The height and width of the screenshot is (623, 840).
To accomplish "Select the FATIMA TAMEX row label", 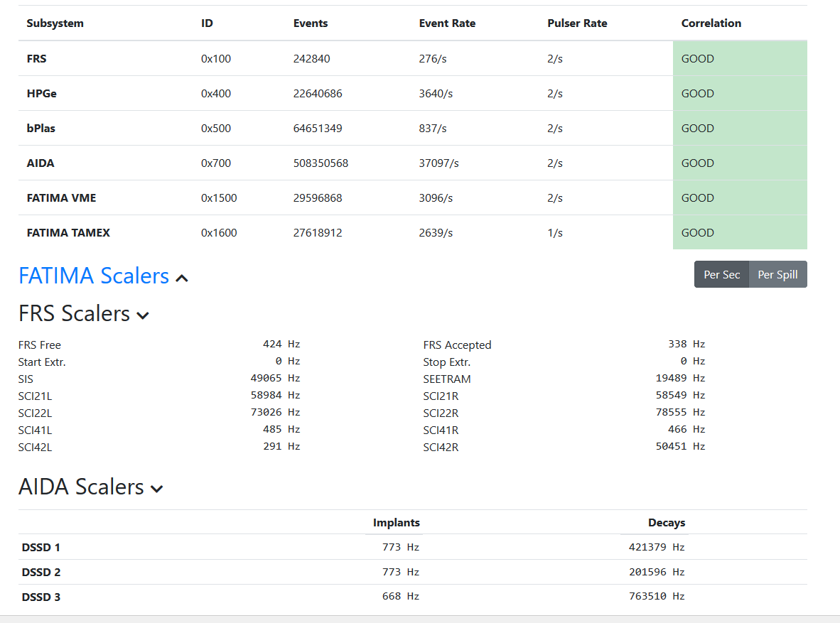I will (68, 232).
